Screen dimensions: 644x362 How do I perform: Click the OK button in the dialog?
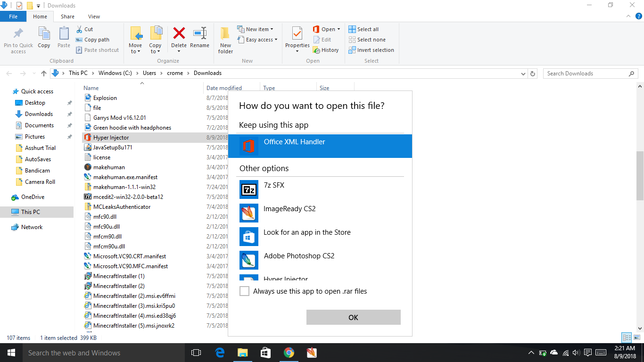(x=354, y=317)
